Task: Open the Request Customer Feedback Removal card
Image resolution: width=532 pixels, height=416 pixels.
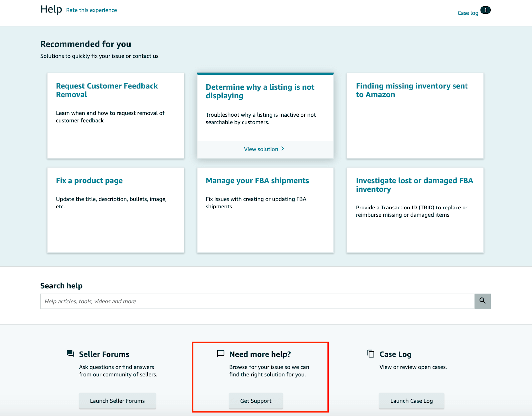Action: (x=107, y=90)
